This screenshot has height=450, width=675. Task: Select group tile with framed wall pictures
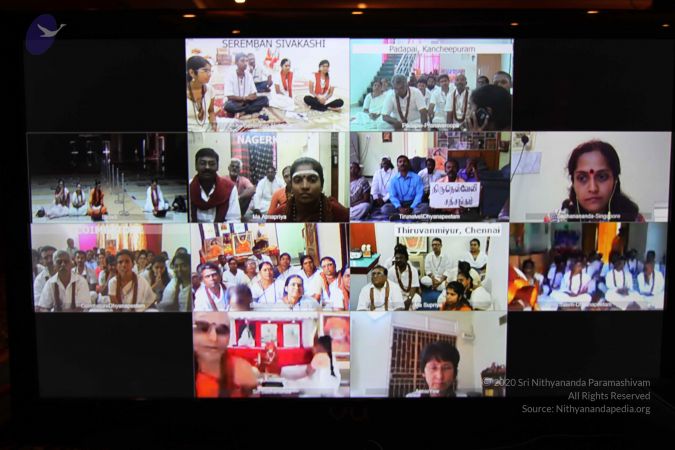pyautogui.click(x=269, y=266)
